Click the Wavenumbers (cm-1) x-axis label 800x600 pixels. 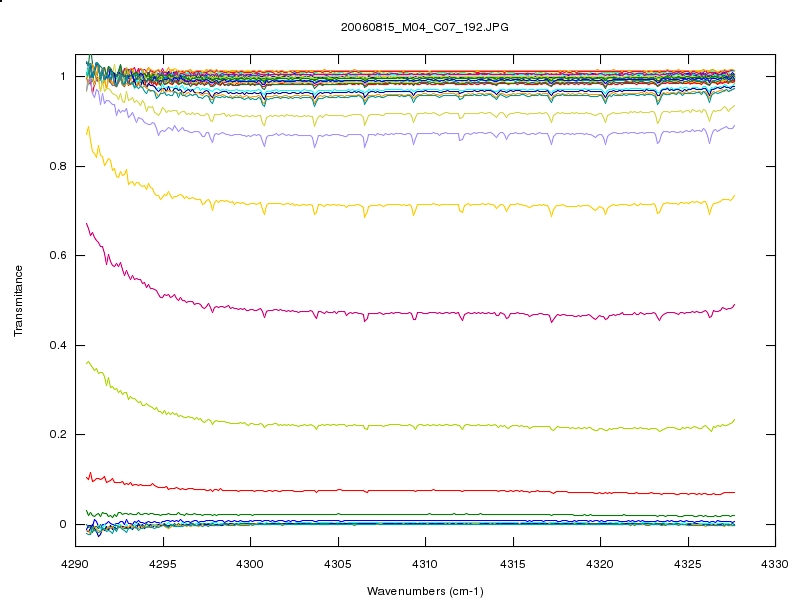click(425, 591)
